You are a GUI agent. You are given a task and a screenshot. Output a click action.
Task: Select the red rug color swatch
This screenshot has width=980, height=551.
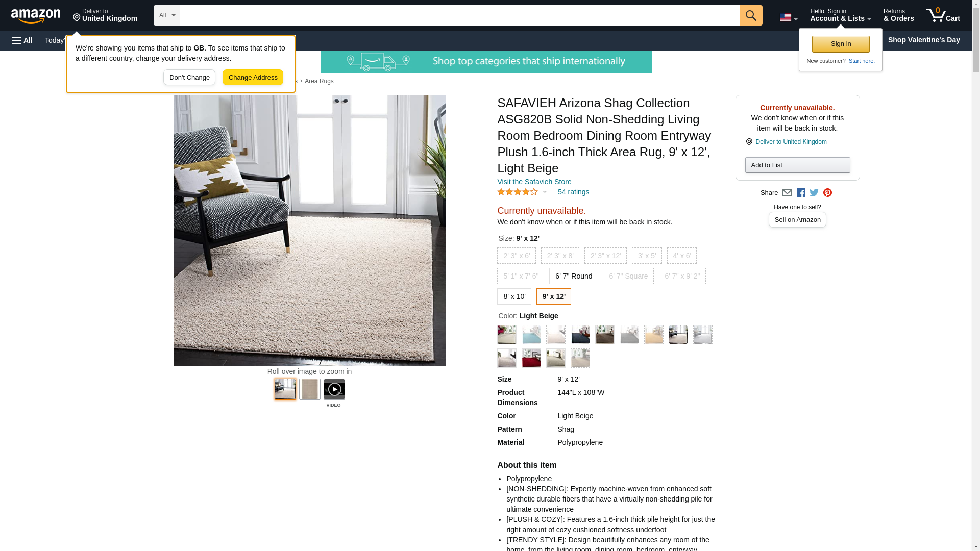(x=531, y=358)
